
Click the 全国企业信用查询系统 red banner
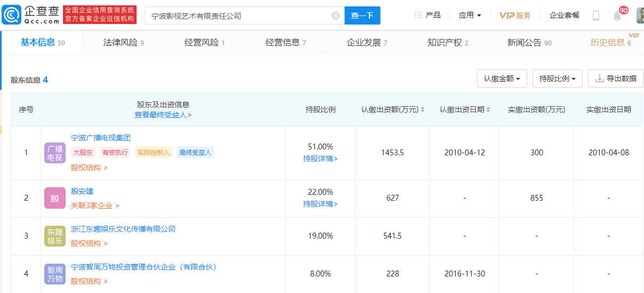coord(100,15)
